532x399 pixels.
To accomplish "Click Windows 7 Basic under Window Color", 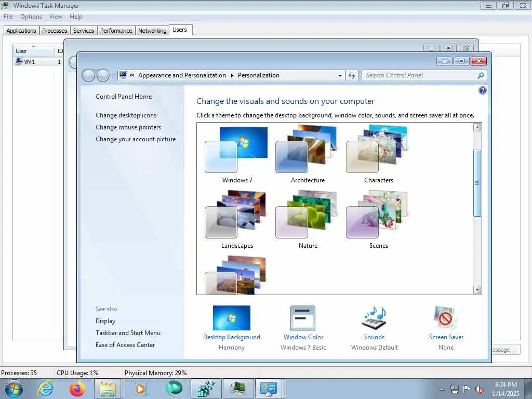I will point(303,348).
